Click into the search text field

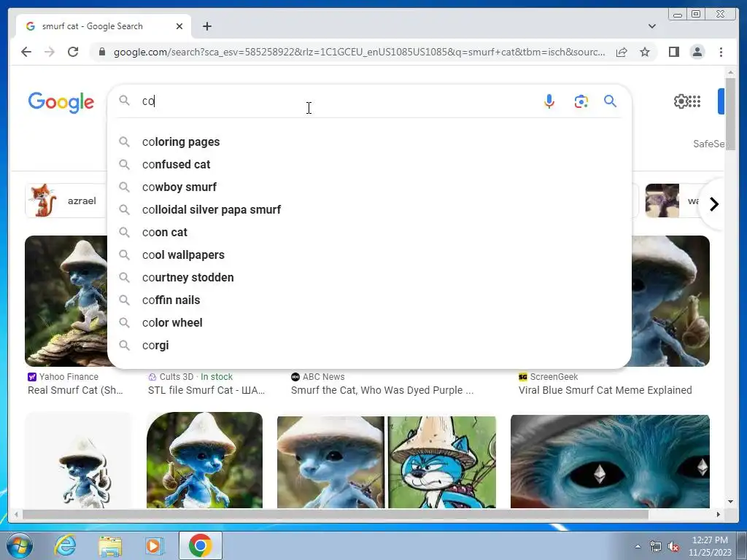(x=333, y=101)
